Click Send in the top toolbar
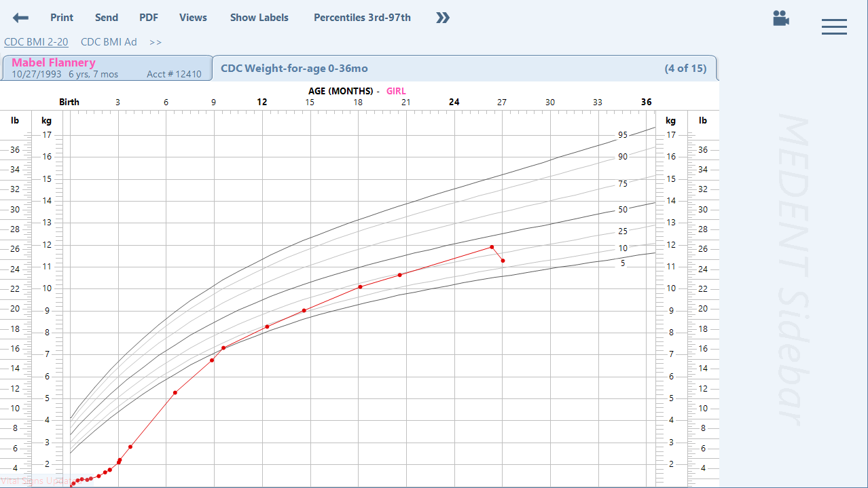Screen dimensions: 868x488 [x=106, y=18]
